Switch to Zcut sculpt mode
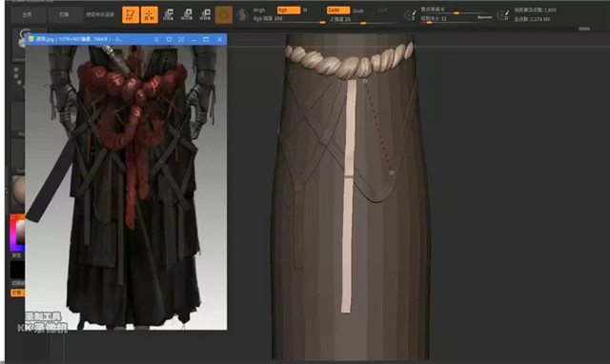Image resolution: width=610 pixels, height=364 pixels. (x=382, y=10)
